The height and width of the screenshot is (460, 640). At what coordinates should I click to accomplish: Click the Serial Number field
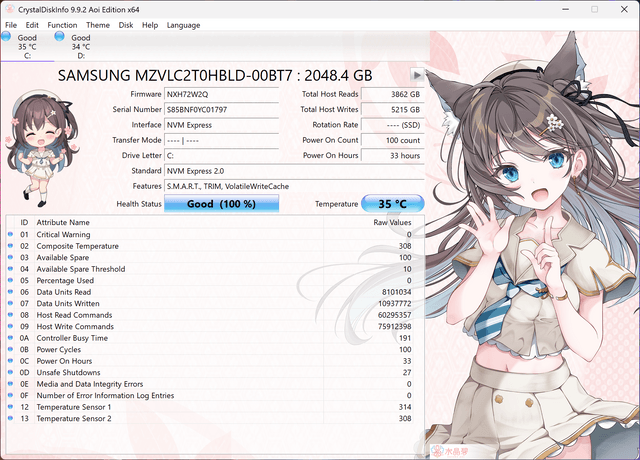[221, 109]
